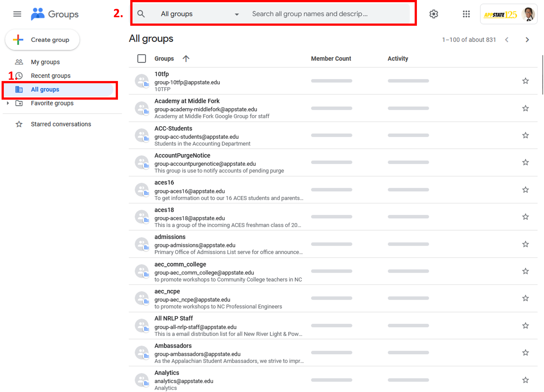Star the aces16 group
The width and height of the screenshot is (544, 392).
(x=525, y=190)
